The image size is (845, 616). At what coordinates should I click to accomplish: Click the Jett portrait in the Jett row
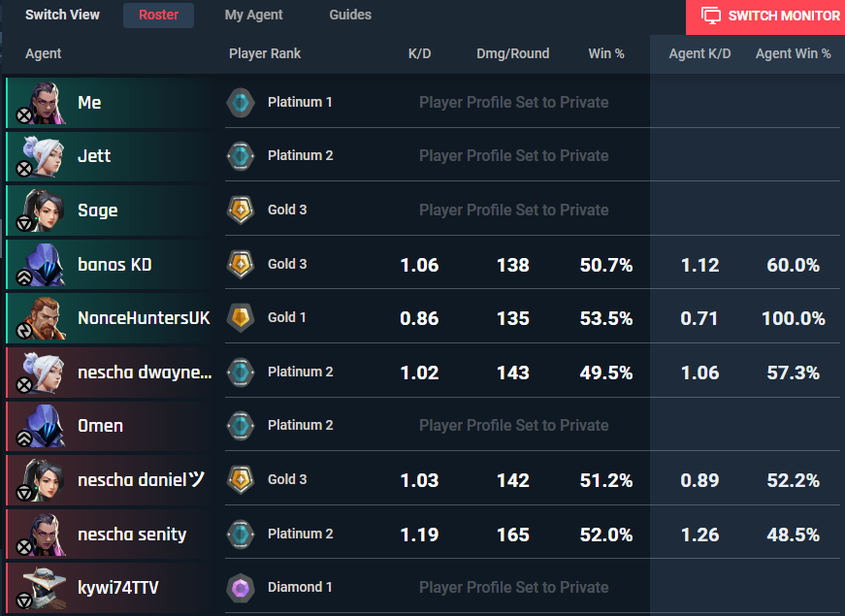(x=46, y=156)
